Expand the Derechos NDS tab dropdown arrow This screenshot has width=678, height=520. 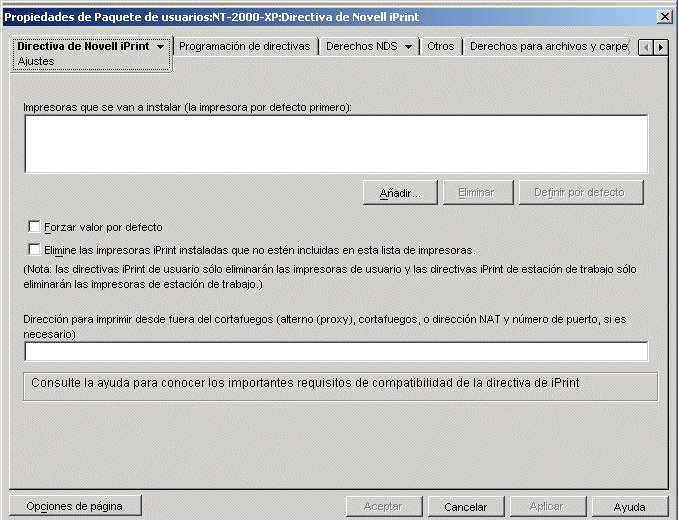(x=408, y=47)
